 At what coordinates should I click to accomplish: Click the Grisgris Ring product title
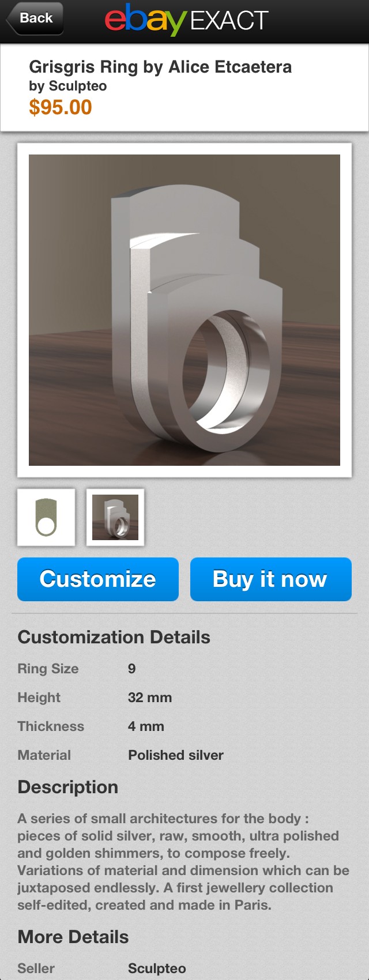click(160, 67)
